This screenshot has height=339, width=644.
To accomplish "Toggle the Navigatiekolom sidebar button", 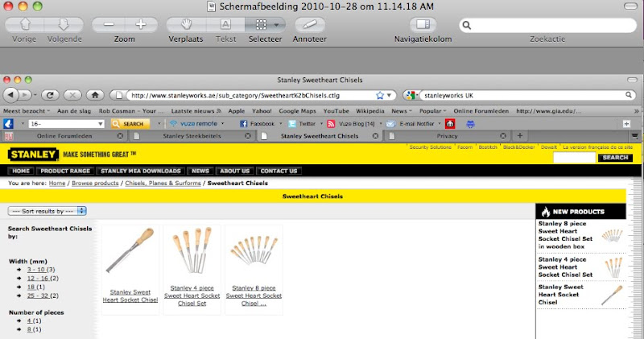I will coord(423,25).
